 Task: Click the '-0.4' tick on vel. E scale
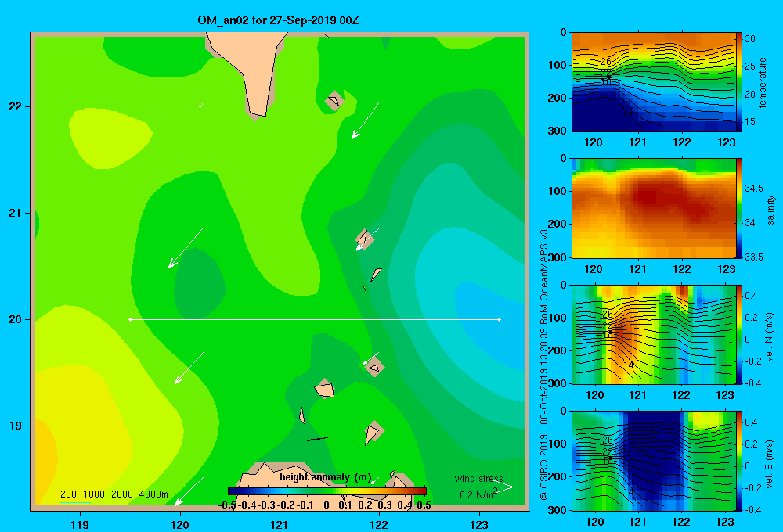pyautogui.click(x=752, y=509)
